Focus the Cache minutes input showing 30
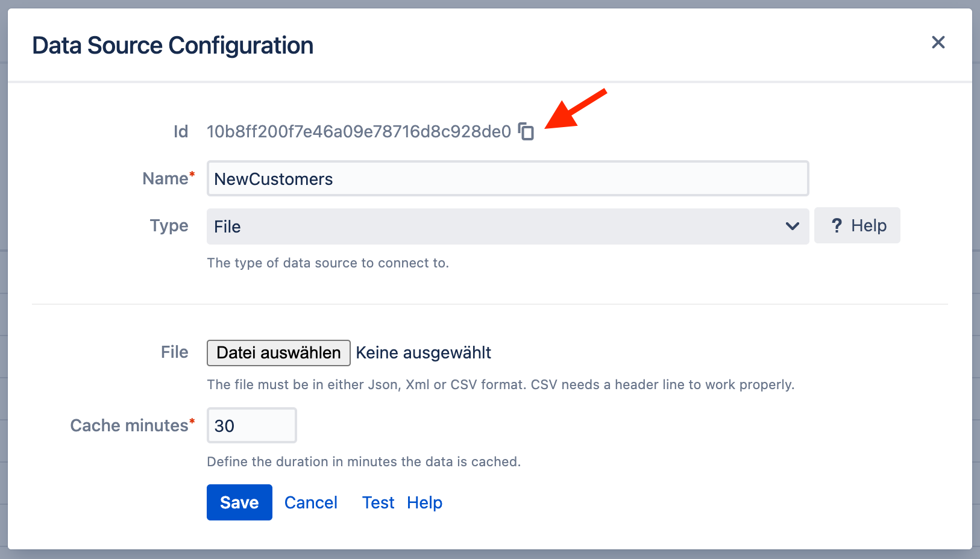This screenshot has height=559, width=980. (x=251, y=426)
